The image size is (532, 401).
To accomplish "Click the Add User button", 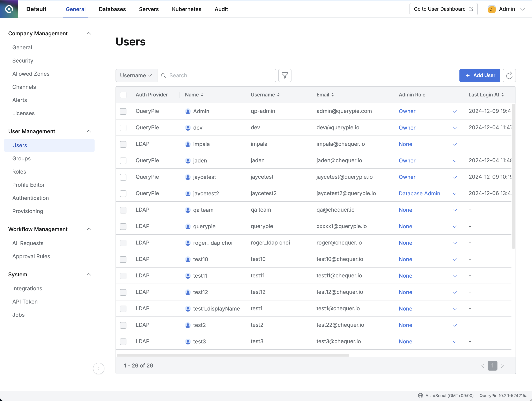I will pos(480,75).
